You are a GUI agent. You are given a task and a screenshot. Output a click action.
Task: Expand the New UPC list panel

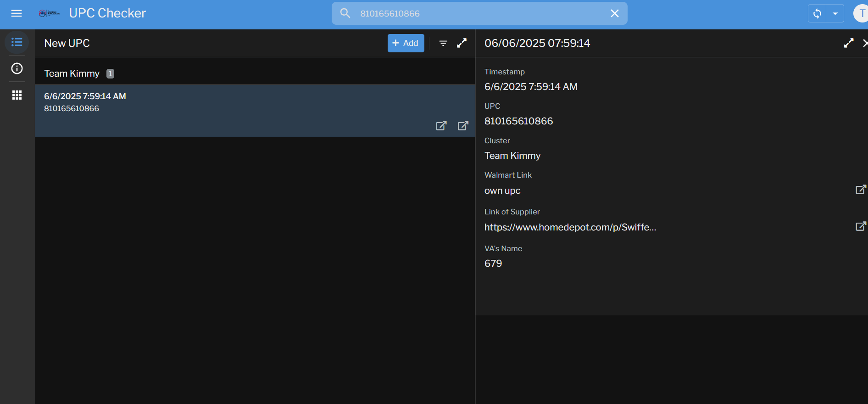[x=462, y=43]
